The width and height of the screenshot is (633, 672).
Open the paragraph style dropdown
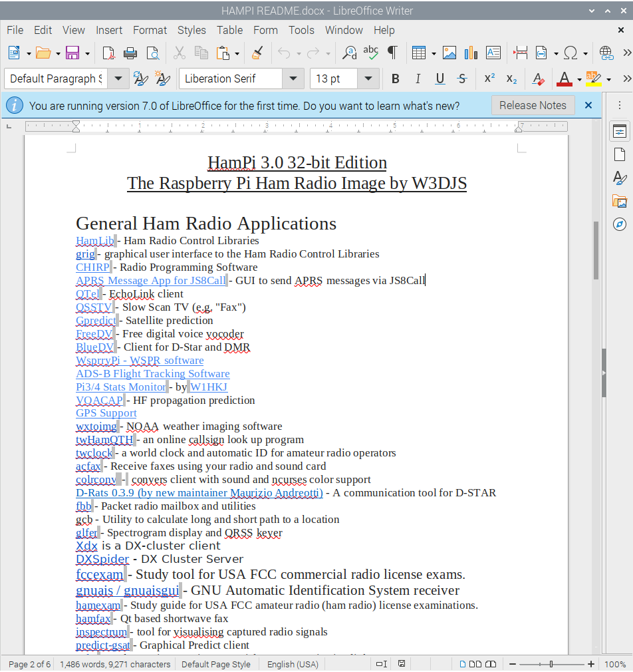(118, 79)
